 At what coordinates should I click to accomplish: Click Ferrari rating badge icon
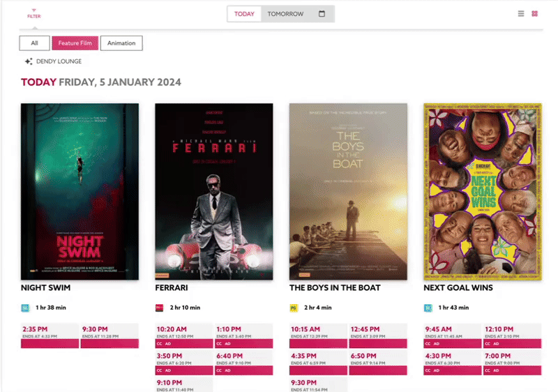160,308
